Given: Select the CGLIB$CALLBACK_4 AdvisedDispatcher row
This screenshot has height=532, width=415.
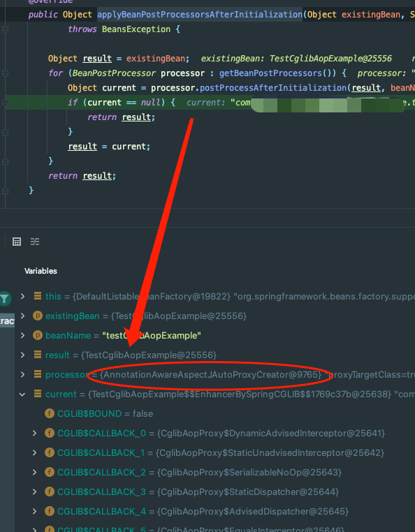Looking at the screenshot, I should click(215, 511).
